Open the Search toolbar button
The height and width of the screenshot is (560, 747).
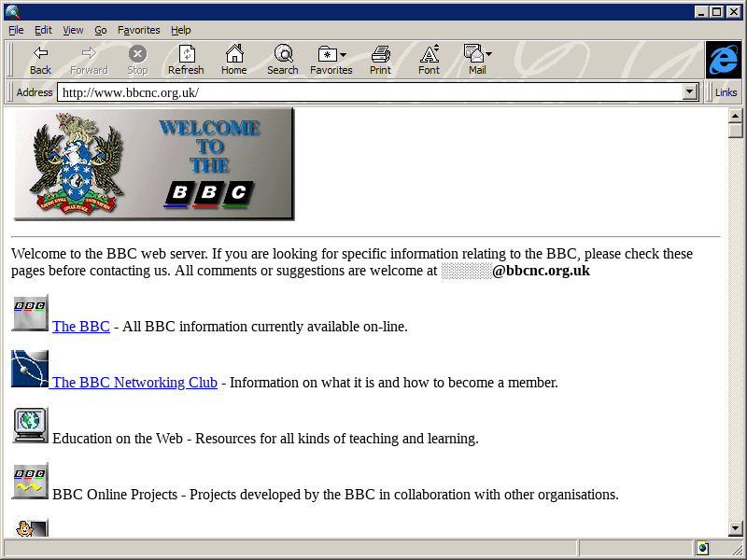(282, 60)
